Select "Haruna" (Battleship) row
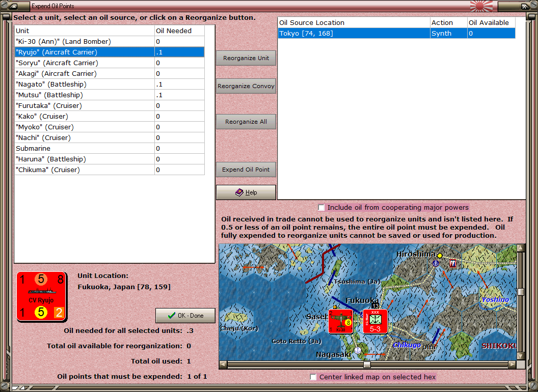 point(110,159)
